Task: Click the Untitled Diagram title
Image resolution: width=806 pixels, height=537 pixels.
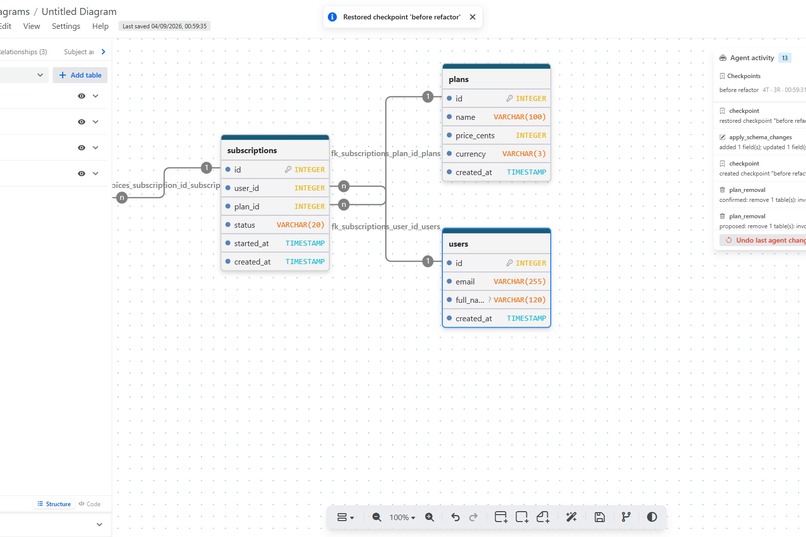Action: [x=79, y=11]
